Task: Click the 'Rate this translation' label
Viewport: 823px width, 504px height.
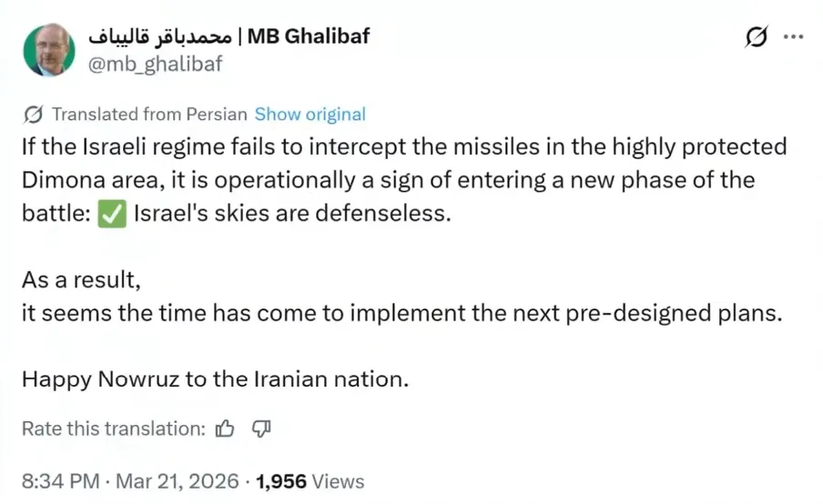Action: (113, 428)
